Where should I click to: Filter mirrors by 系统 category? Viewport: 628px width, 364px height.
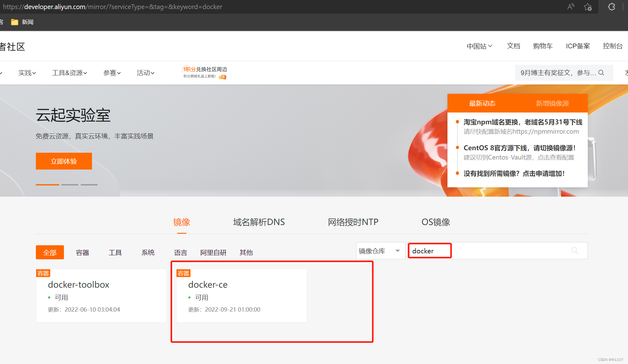pyautogui.click(x=148, y=252)
